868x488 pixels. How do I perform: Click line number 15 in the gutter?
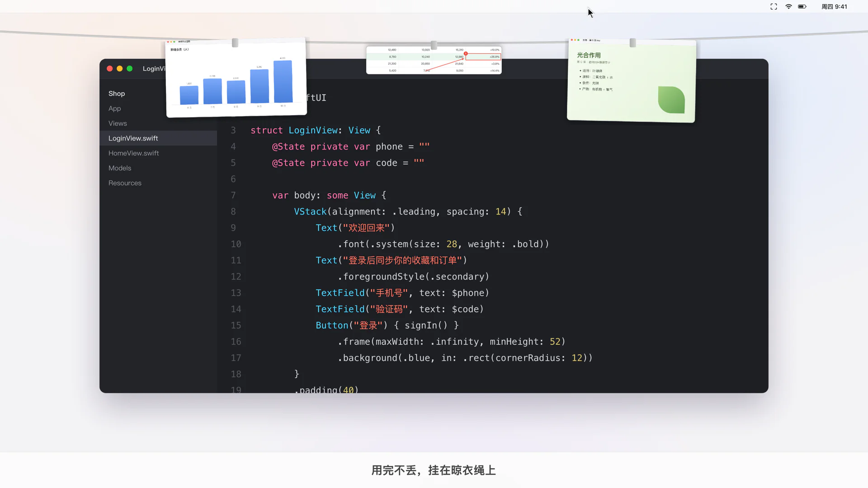(236, 325)
